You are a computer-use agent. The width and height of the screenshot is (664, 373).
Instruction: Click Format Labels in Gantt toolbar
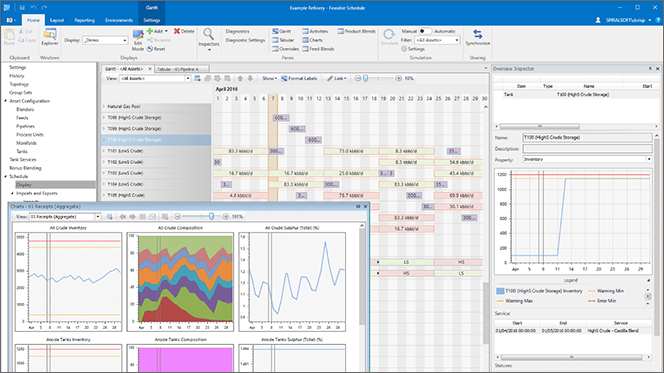[299, 78]
